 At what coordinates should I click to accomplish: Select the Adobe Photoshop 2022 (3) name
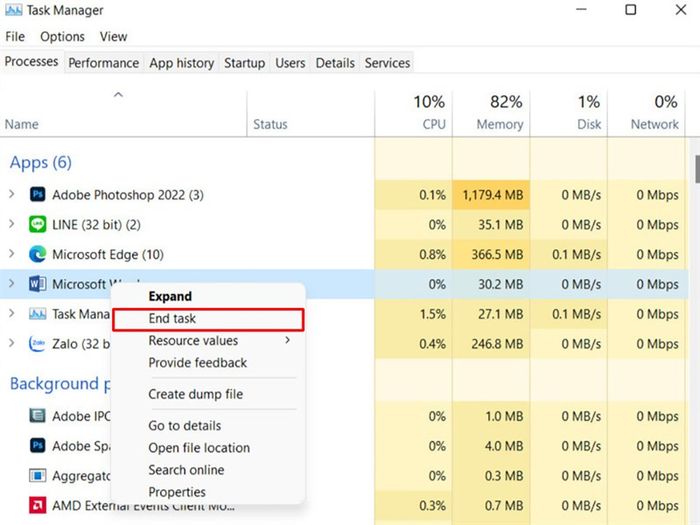[128, 195]
